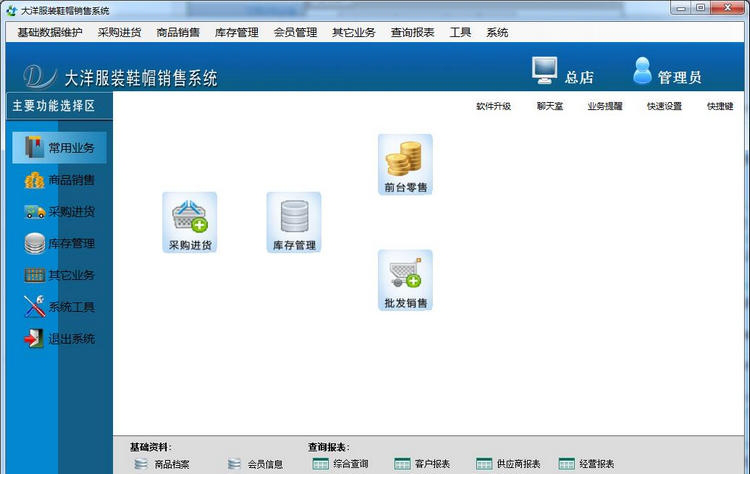This screenshot has width=750, height=492.
Task: Open the 经营报表 report
Action: (x=586, y=464)
